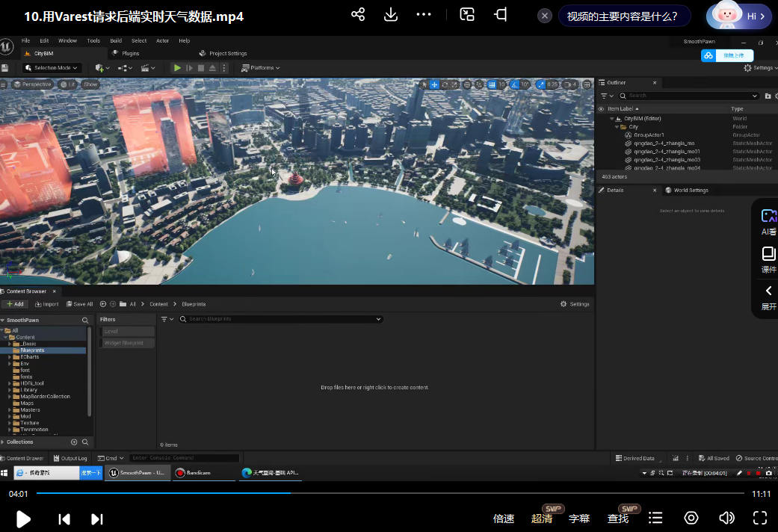This screenshot has width=778, height=532.
Task: Expand the Platforms dropdown
Action: click(261, 68)
